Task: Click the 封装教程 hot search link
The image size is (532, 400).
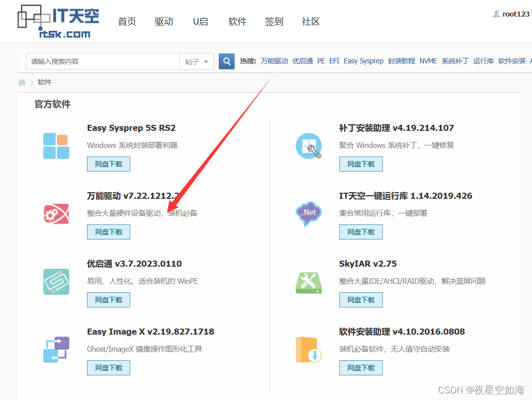Action: click(x=401, y=61)
